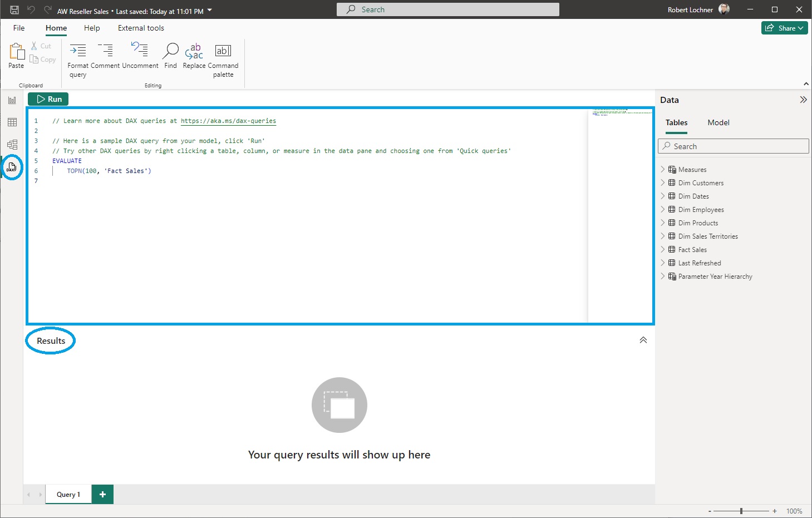
Task: Add a new query with the plus button
Action: [102, 494]
